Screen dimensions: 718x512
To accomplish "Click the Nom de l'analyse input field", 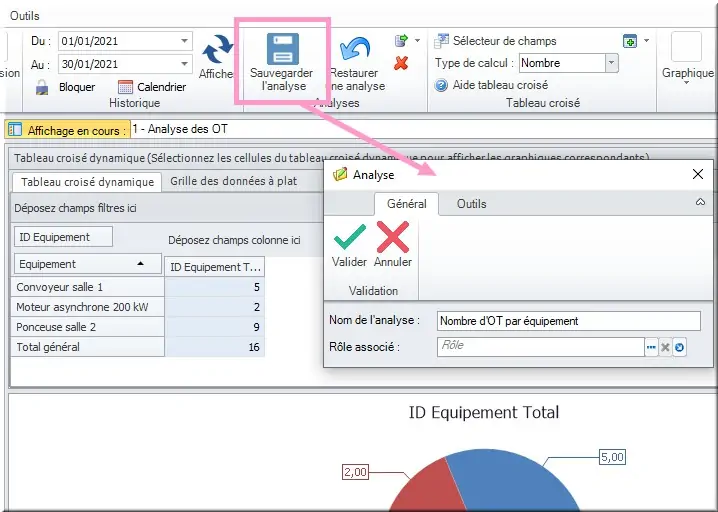I will point(569,321).
